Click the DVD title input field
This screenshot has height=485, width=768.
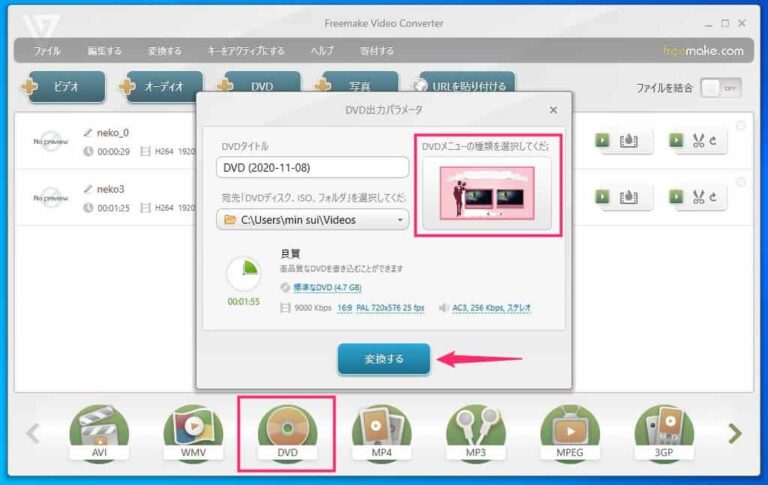pos(312,167)
